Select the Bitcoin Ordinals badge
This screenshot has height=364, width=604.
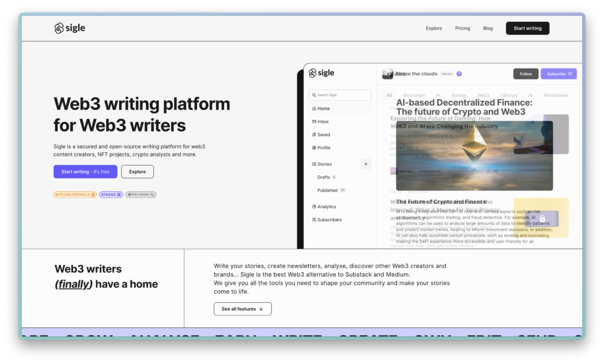(75, 195)
